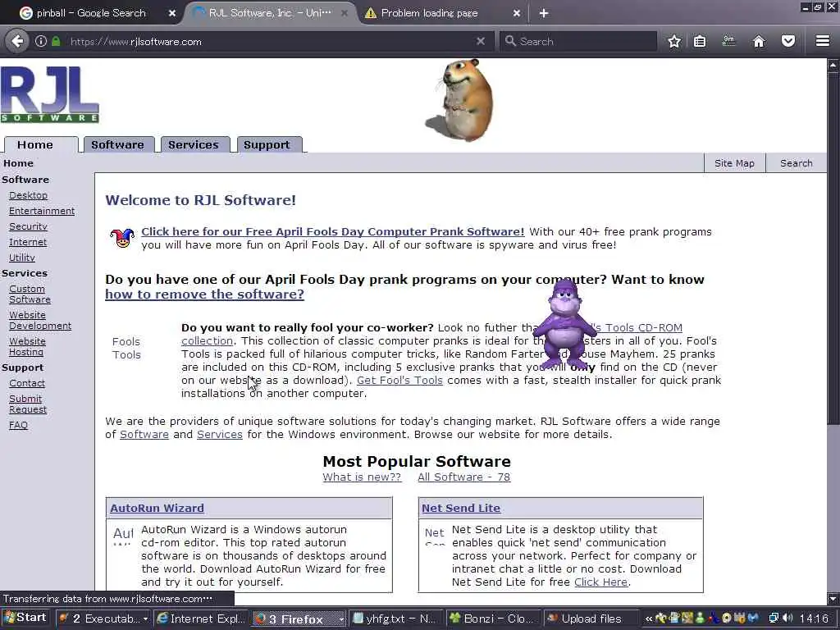Open the Firefox hamburger menu
The height and width of the screenshot is (630, 840).
(823, 41)
